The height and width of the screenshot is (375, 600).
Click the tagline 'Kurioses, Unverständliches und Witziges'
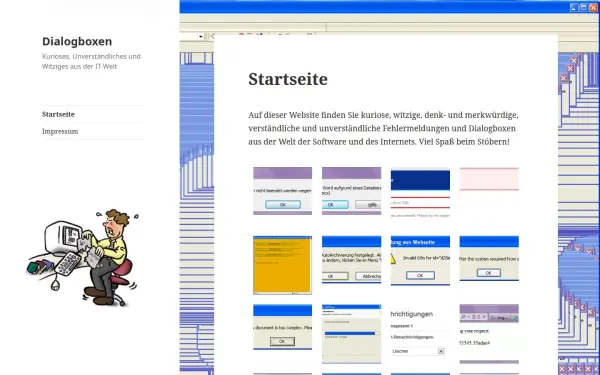[x=91, y=61]
